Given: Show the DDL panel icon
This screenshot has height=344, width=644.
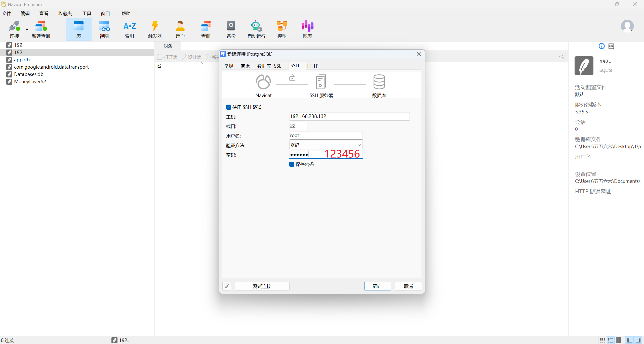Looking at the screenshot, I should 611,46.
